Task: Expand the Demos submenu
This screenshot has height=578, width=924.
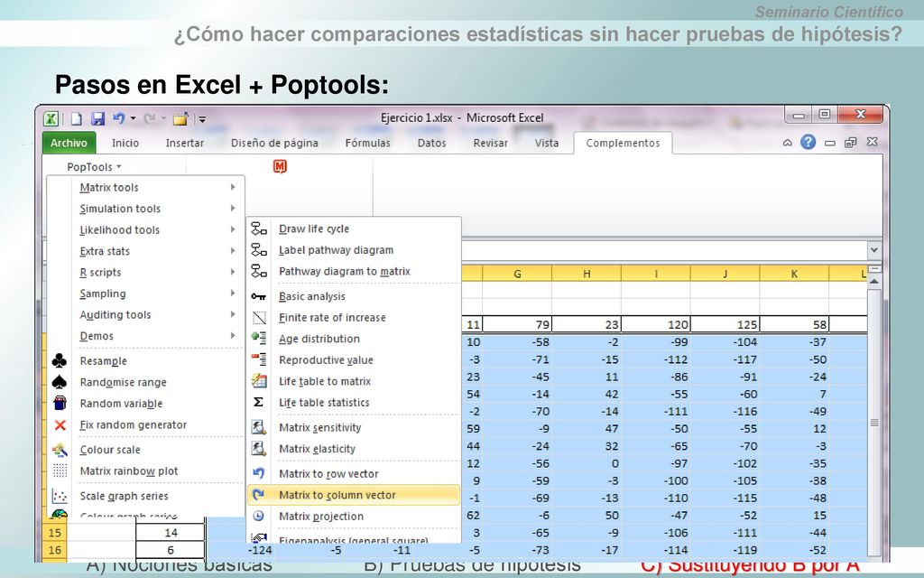Action: (145, 336)
